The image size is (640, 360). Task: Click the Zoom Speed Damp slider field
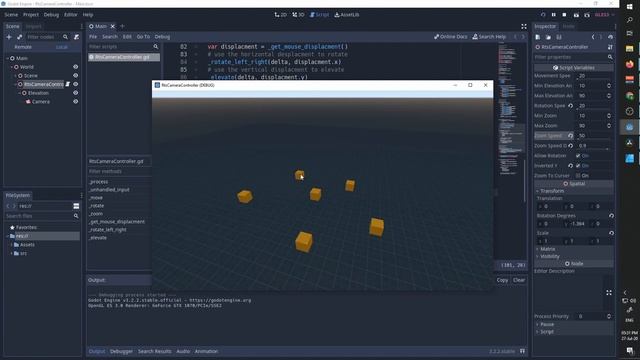point(594,146)
